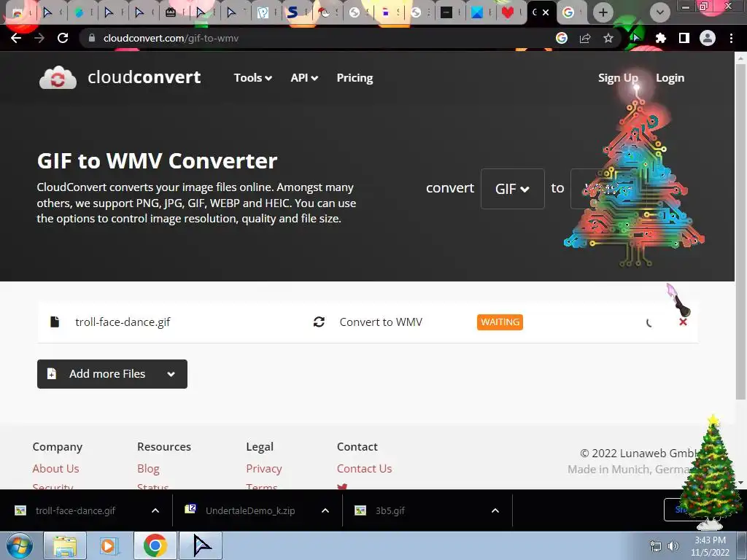
Task: Open UndertaleDemo_k.zip download item
Action: pos(250,510)
